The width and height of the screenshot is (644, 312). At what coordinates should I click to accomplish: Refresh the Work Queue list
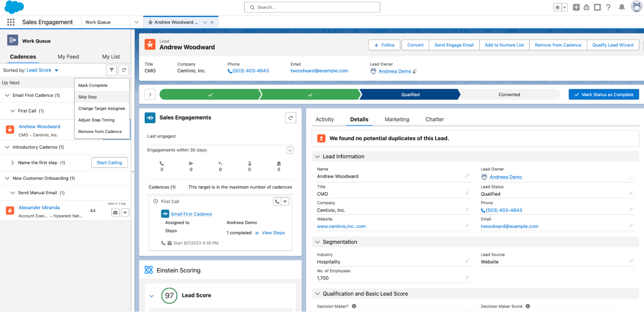(x=124, y=70)
